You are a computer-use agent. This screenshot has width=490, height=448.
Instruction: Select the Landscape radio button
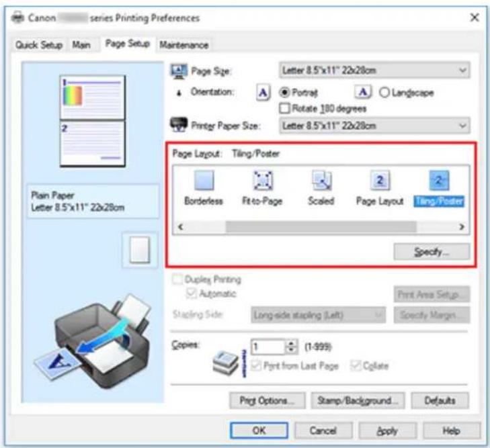(x=384, y=93)
